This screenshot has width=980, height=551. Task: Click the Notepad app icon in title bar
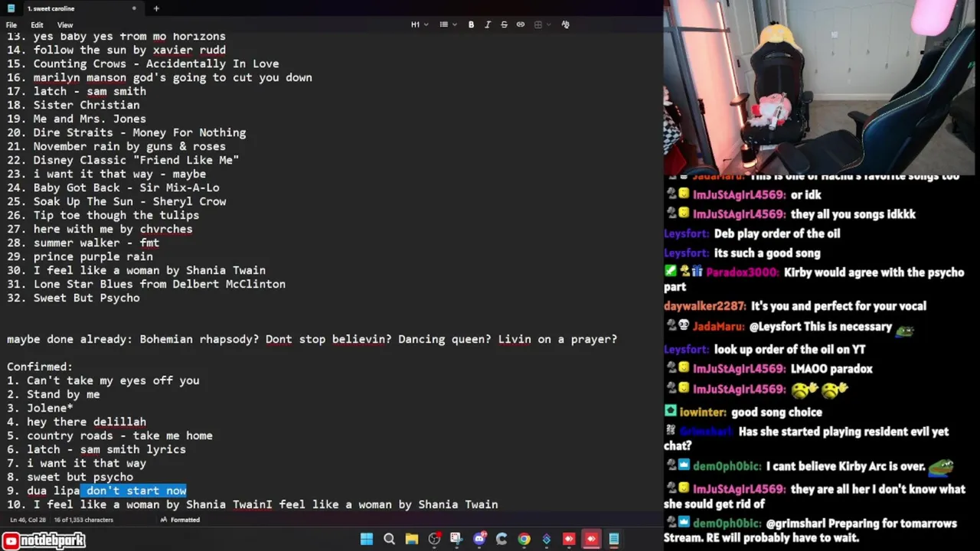pyautogui.click(x=11, y=8)
